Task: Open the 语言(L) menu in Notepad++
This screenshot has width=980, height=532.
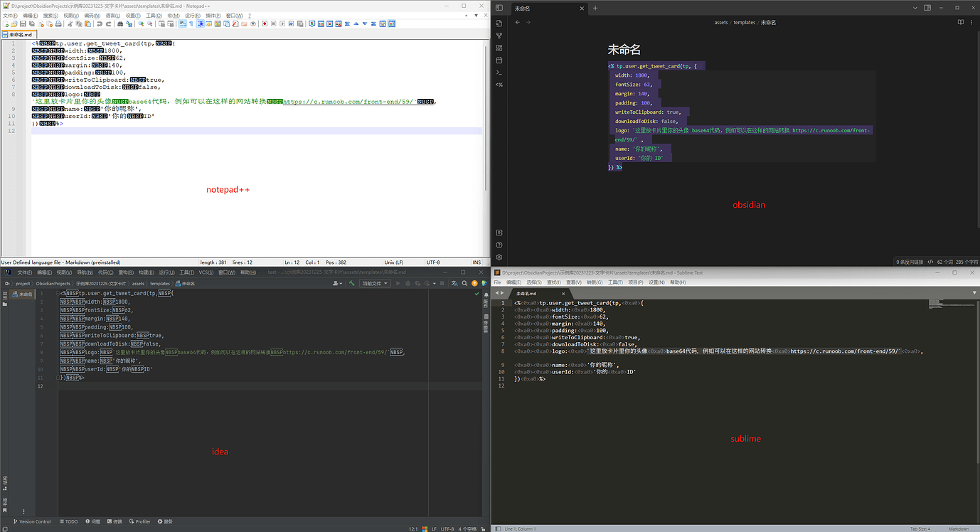Action: (112, 16)
